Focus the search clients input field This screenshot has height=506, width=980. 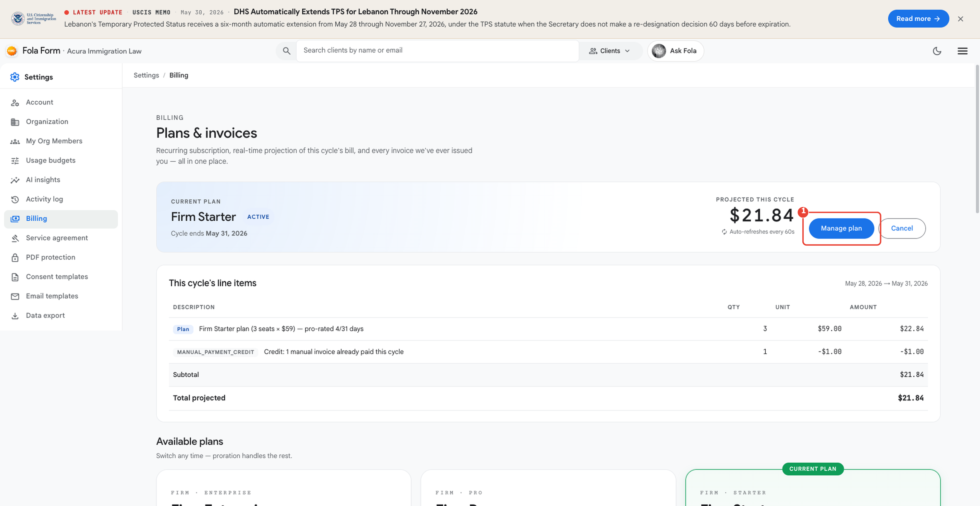[437, 50]
